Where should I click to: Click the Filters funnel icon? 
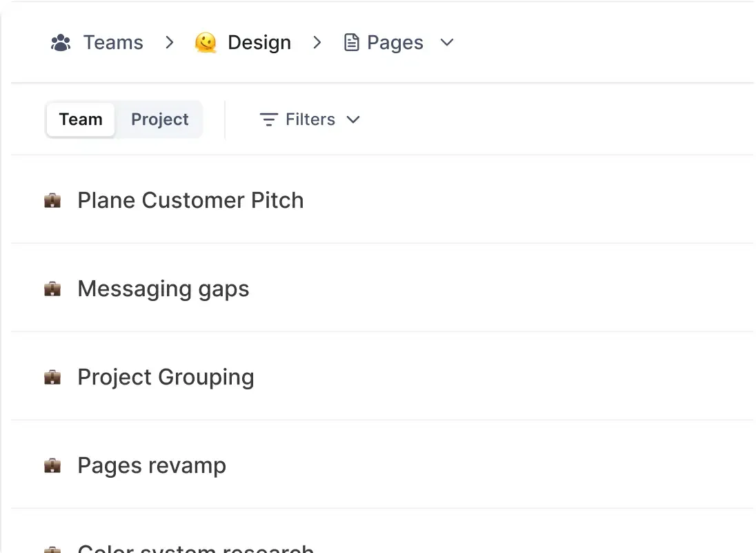pyautogui.click(x=268, y=119)
